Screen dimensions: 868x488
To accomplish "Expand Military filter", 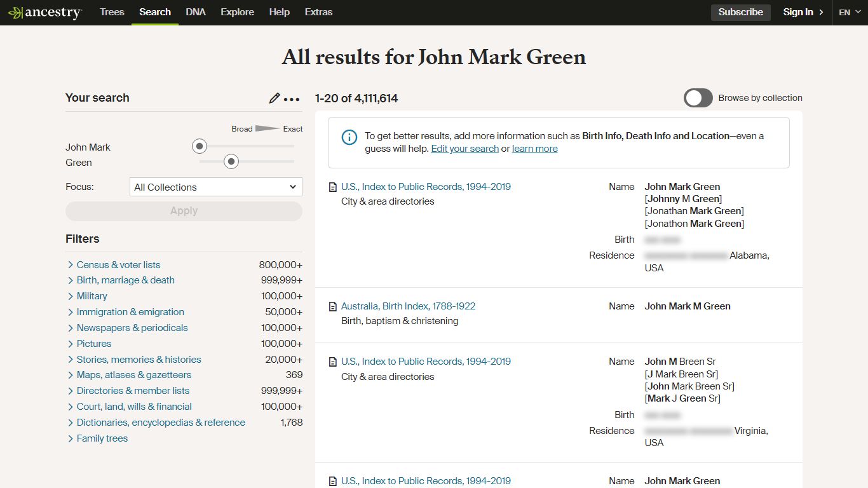I will [x=86, y=296].
